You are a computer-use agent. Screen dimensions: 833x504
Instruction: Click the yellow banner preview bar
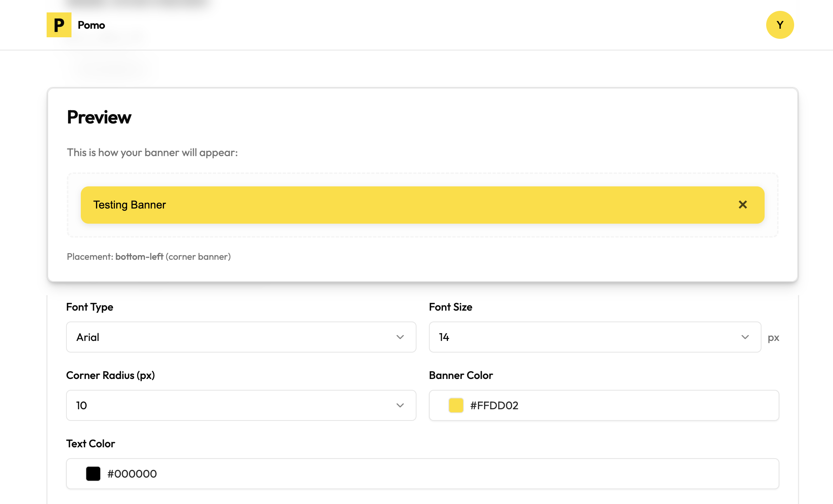click(x=427, y=205)
